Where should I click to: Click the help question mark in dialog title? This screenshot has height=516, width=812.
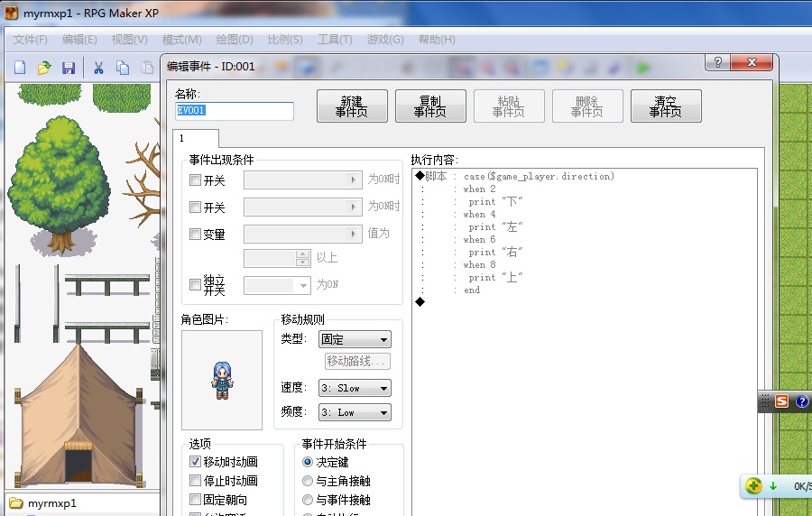(x=718, y=62)
